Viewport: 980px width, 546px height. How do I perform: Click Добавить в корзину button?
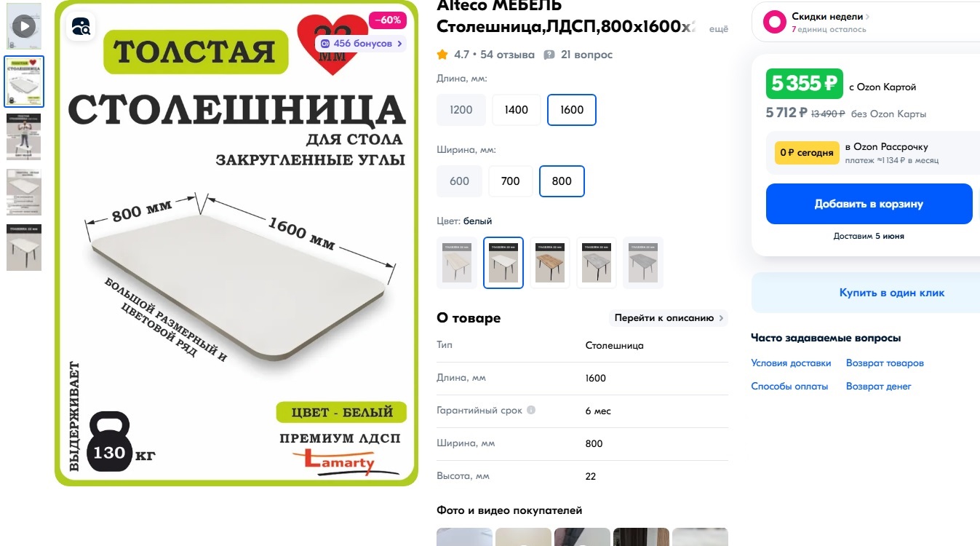coord(869,204)
